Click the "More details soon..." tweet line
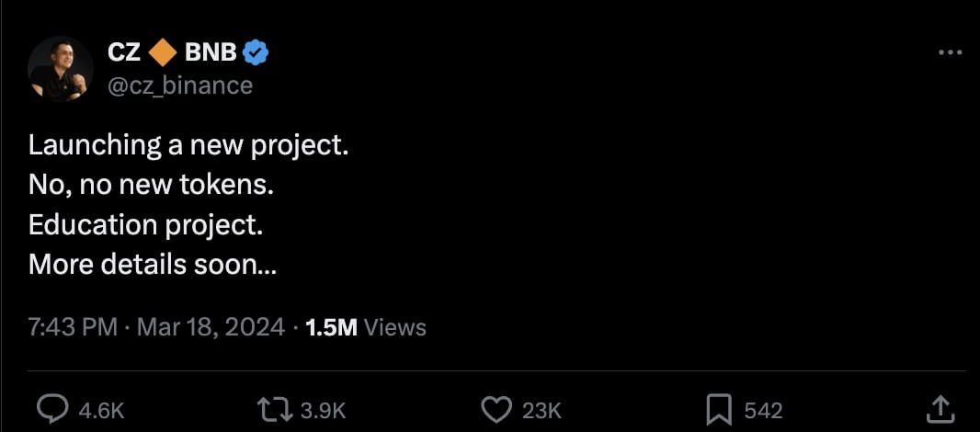The image size is (980, 432). tap(153, 265)
